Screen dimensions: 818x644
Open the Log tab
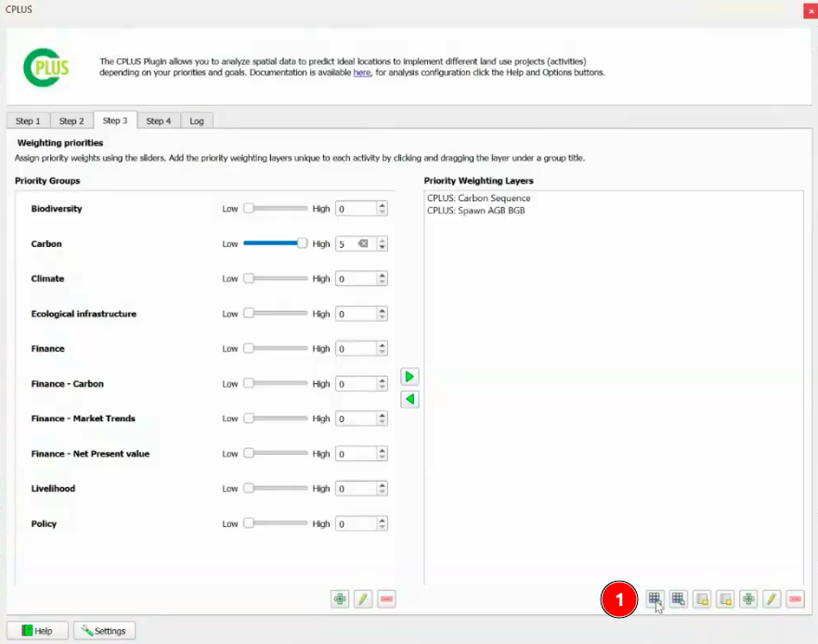click(x=197, y=121)
